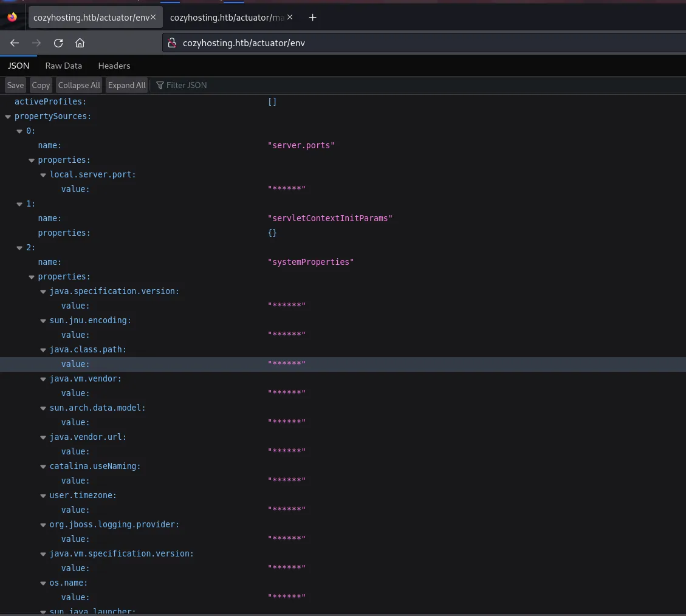The width and height of the screenshot is (686, 616).
Task: Go to the browser home page
Action: [x=80, y=43]
